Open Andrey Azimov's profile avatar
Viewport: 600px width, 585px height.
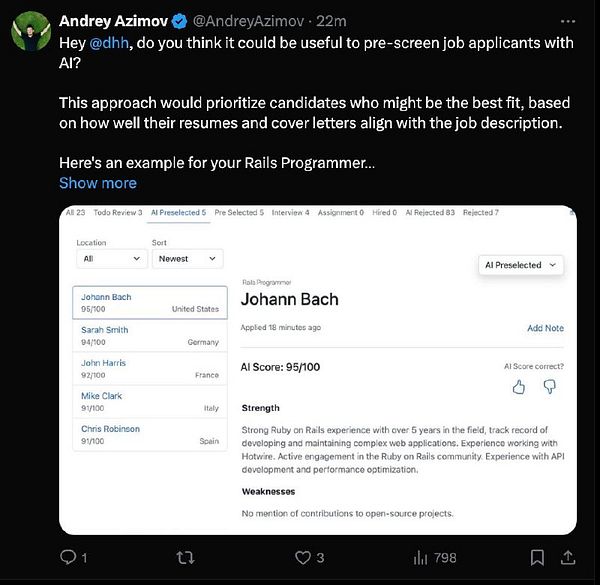[x=30, y=33]
